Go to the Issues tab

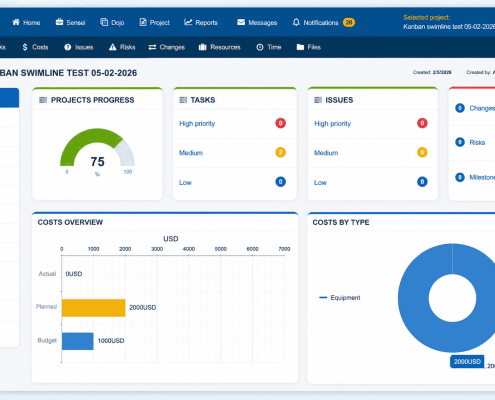coord(79,47)
